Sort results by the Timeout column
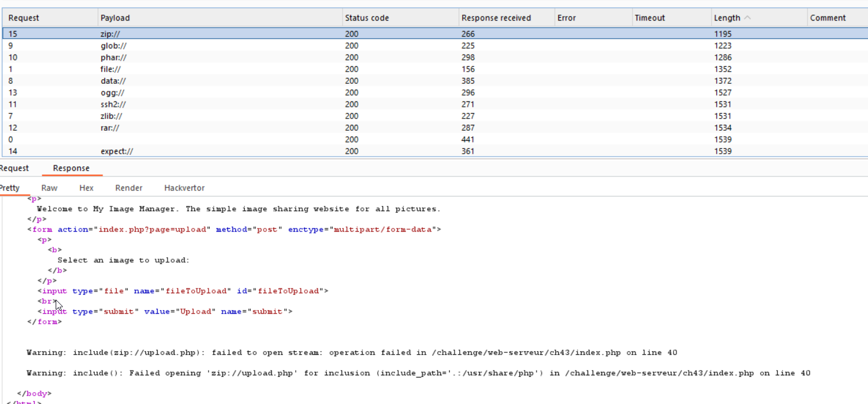Viewport: 868px width, 404px height. tap(650, 17)
